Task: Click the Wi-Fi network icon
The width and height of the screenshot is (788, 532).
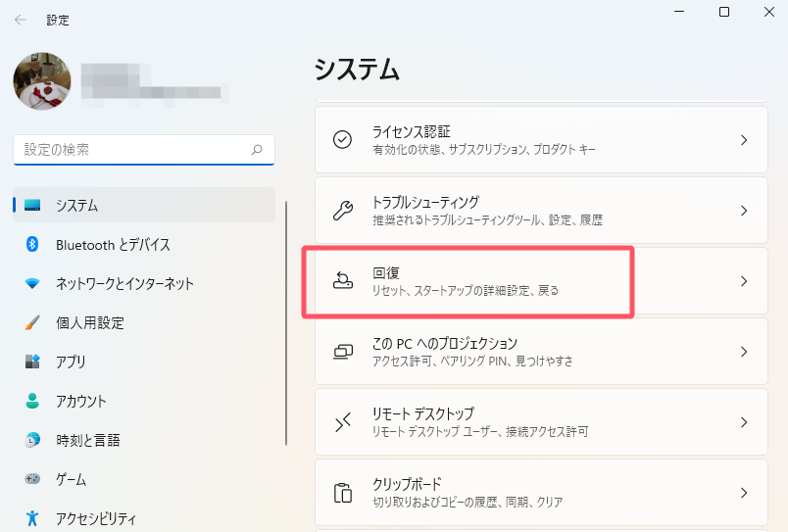Action: click(32, 283)
